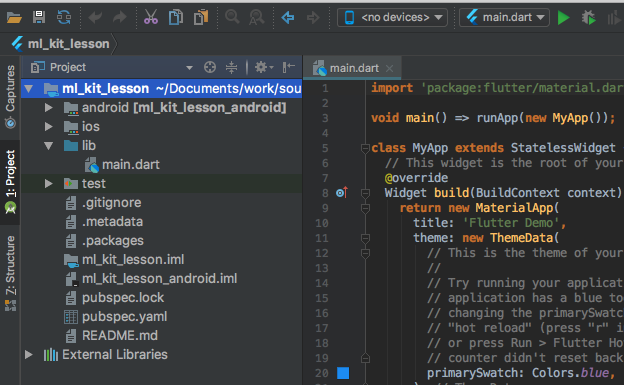Click the Copy icon in toolbar

[176, 18]
